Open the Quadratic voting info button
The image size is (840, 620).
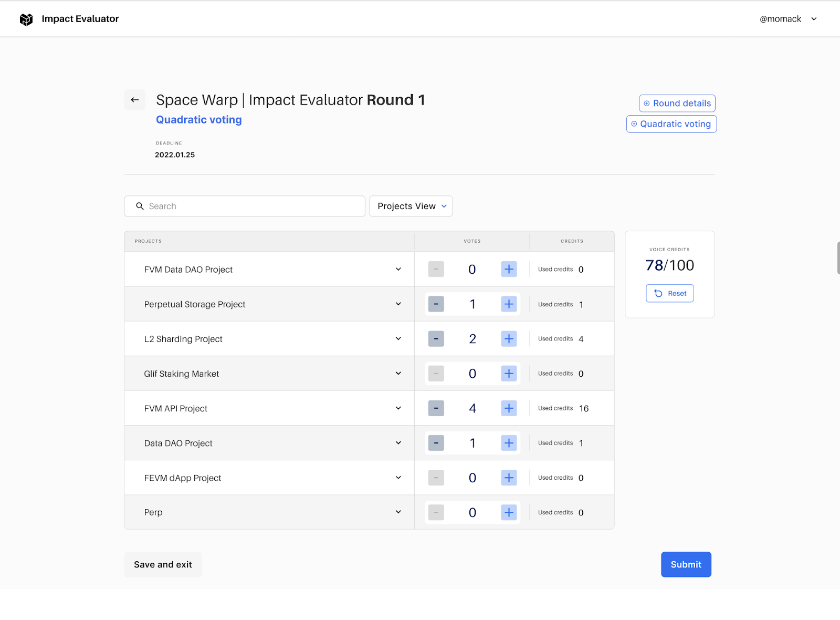pyautogui.click(x=671, y=124)
